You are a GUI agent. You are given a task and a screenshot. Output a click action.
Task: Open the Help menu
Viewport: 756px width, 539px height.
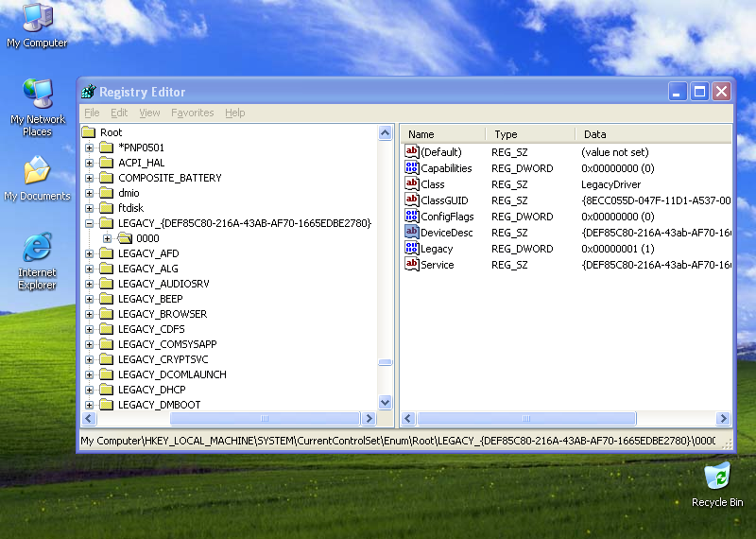click(x=234, y=113)
